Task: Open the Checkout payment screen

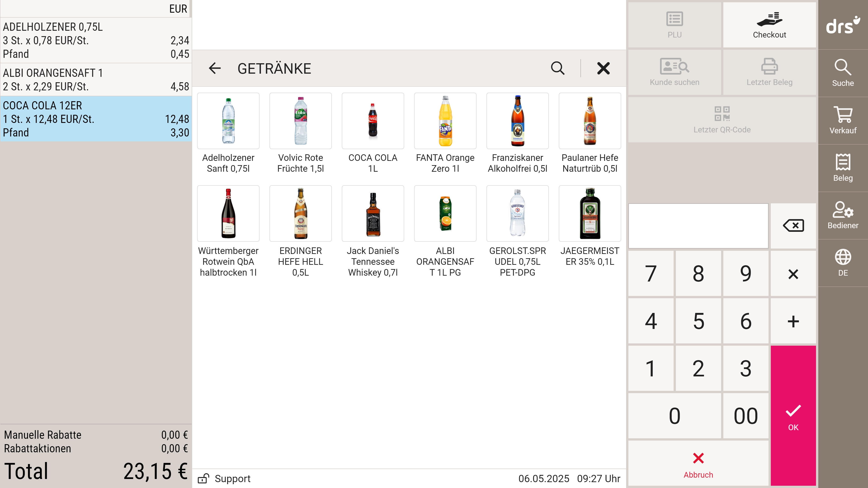Action: (769, 25)
